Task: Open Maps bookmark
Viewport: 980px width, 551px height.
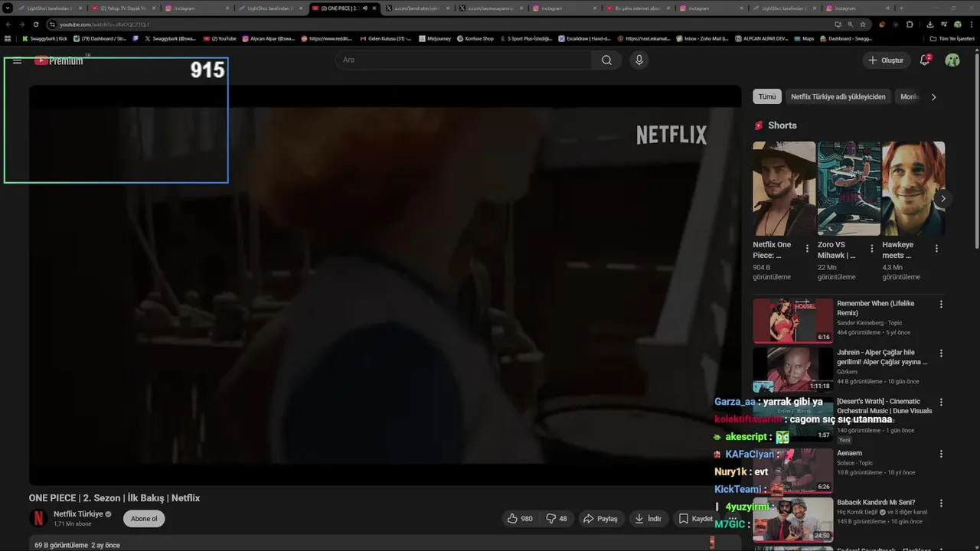Action: (803, 38)
